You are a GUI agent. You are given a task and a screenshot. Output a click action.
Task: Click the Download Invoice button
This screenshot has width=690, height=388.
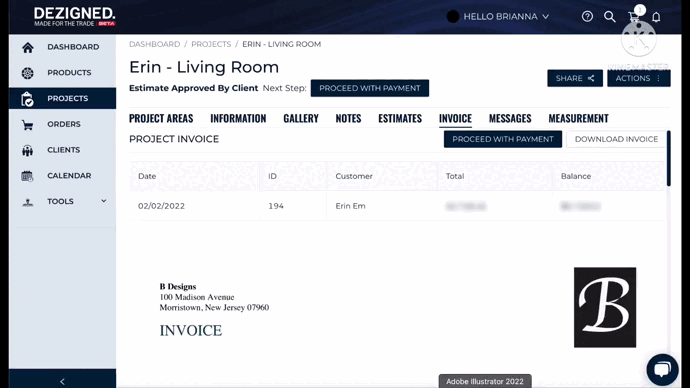click(616, 139)
